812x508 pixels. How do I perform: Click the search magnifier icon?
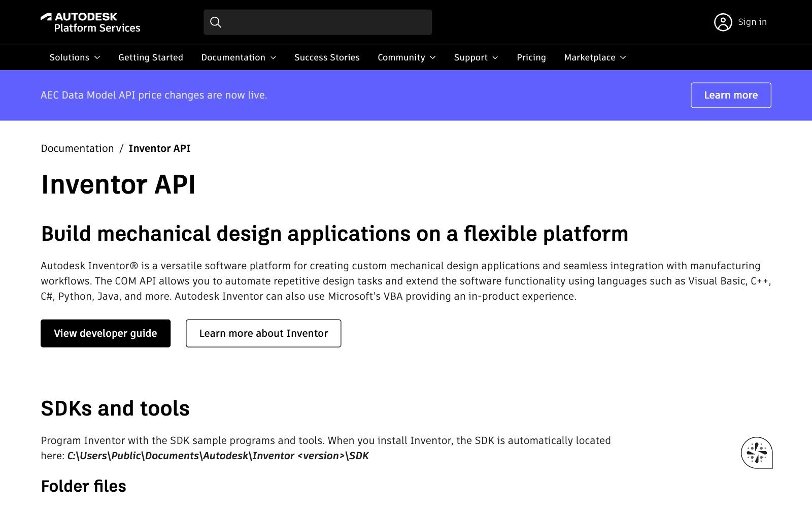216,22
